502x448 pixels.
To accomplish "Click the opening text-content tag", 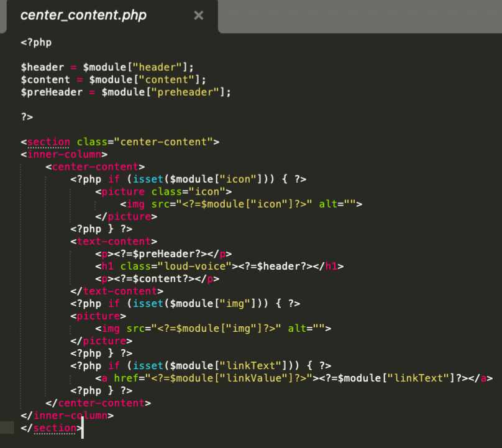I will [114, 241].
